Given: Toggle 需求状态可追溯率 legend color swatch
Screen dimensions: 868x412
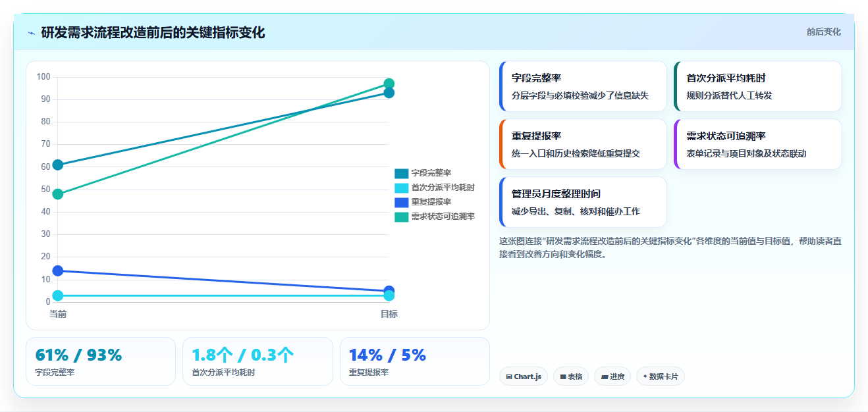Looking at the screenshot, I should click(x=401, y=217).
